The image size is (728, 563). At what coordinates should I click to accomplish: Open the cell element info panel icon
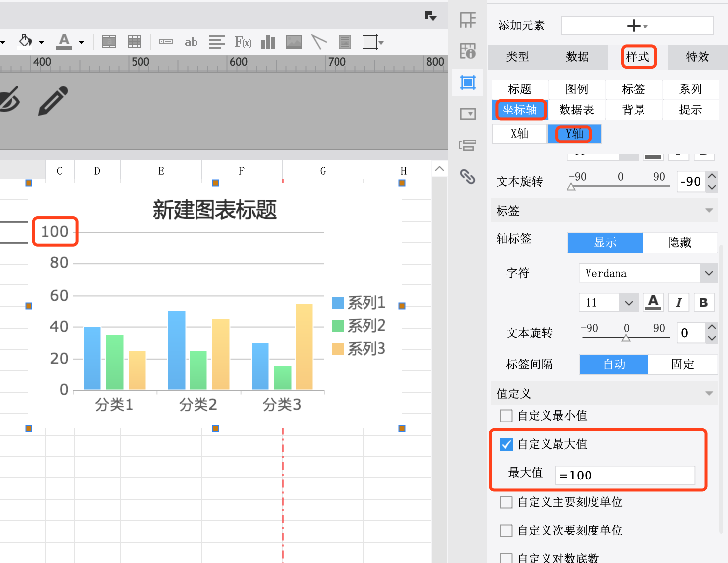(x=468, y=51)
